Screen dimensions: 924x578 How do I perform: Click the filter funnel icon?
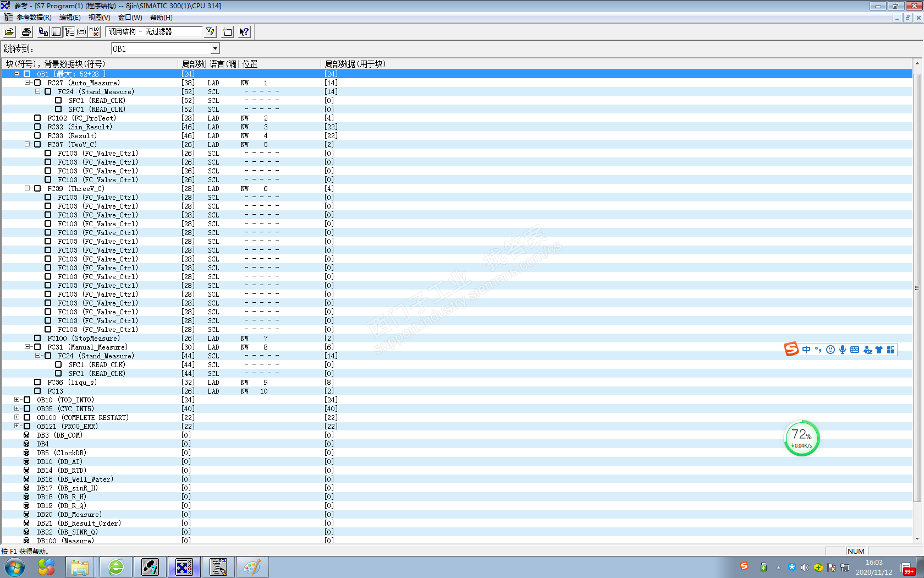tap(210, 32)
